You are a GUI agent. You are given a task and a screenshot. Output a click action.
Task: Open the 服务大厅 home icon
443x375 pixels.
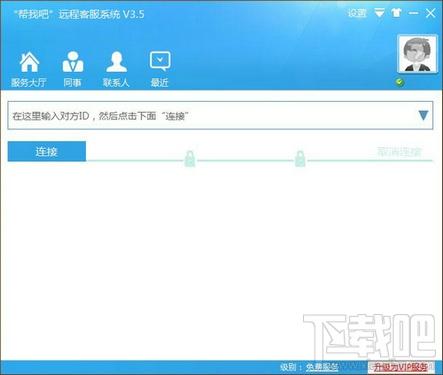pyautogui.click(x=29, y=62)
